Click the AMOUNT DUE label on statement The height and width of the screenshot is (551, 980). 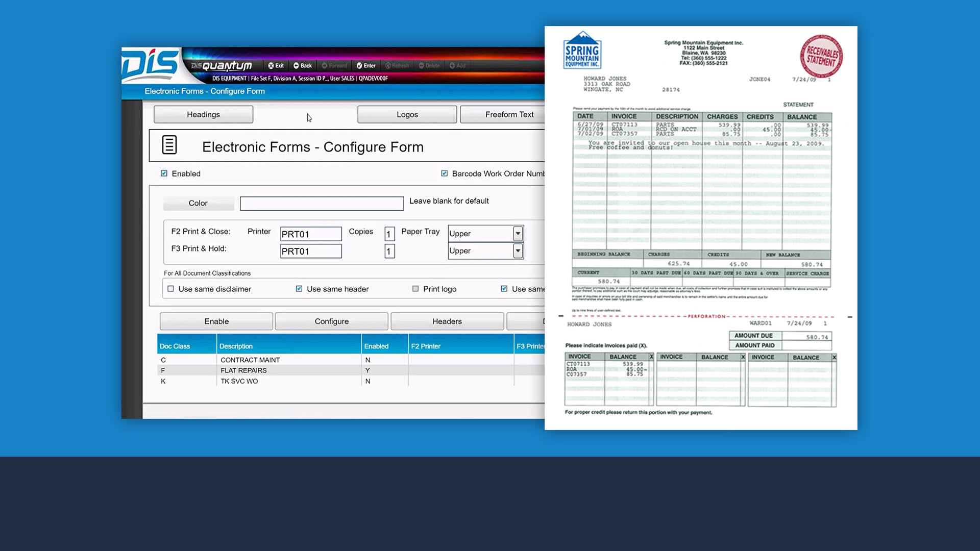(753, 336)
